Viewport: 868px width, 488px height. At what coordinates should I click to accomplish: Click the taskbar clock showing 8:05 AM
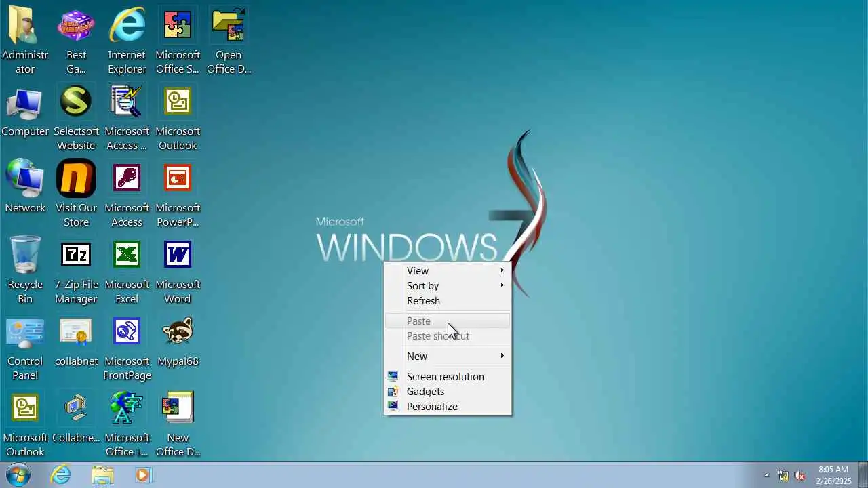click(x=833, y=475)
